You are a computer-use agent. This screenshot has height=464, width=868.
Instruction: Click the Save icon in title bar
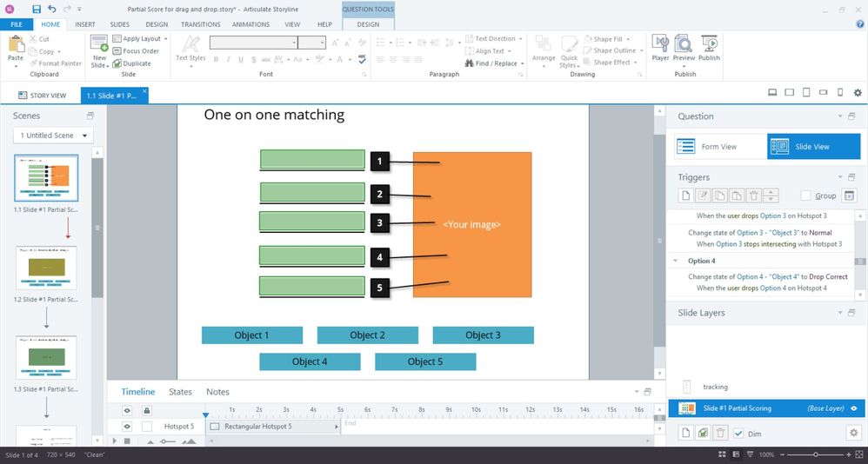pos(37,9)
